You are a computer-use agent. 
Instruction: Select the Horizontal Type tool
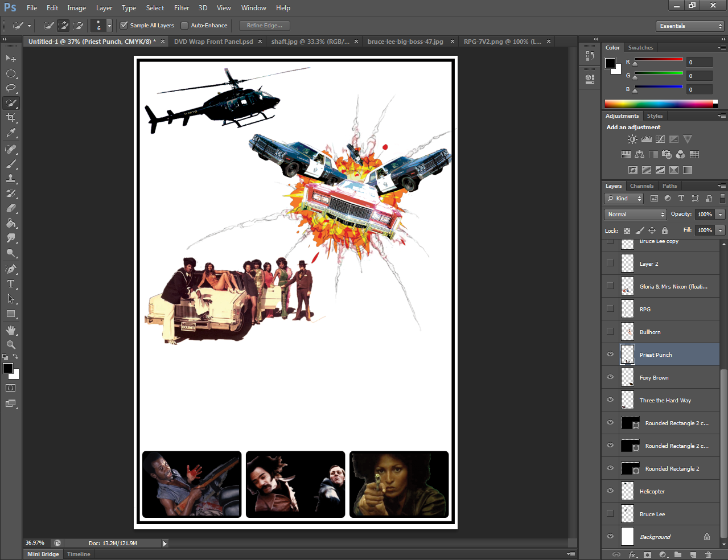[11, 284]
